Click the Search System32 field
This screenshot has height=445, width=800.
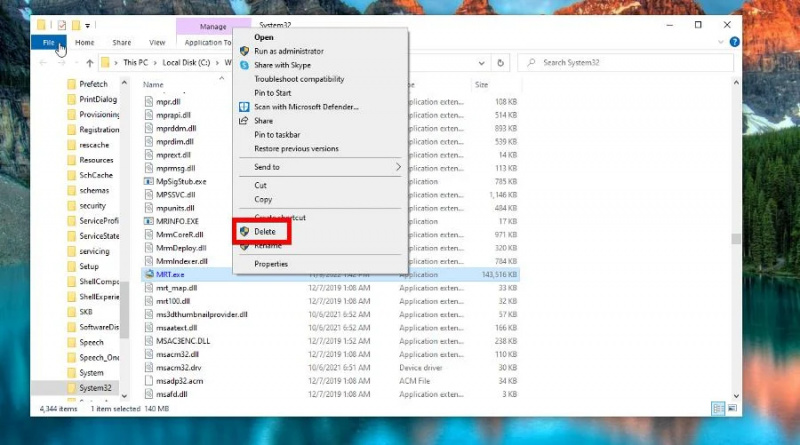[x=626, y=63]
